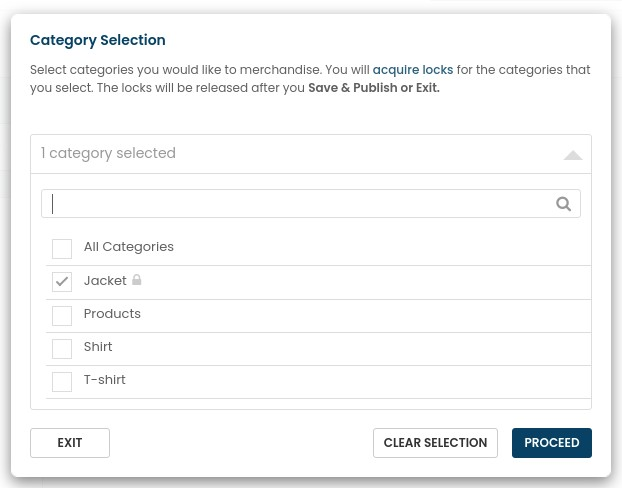Click the Category Selection dialog title
Image resolution: width=622 pixels, height=488 pixels.
(98, 40)
